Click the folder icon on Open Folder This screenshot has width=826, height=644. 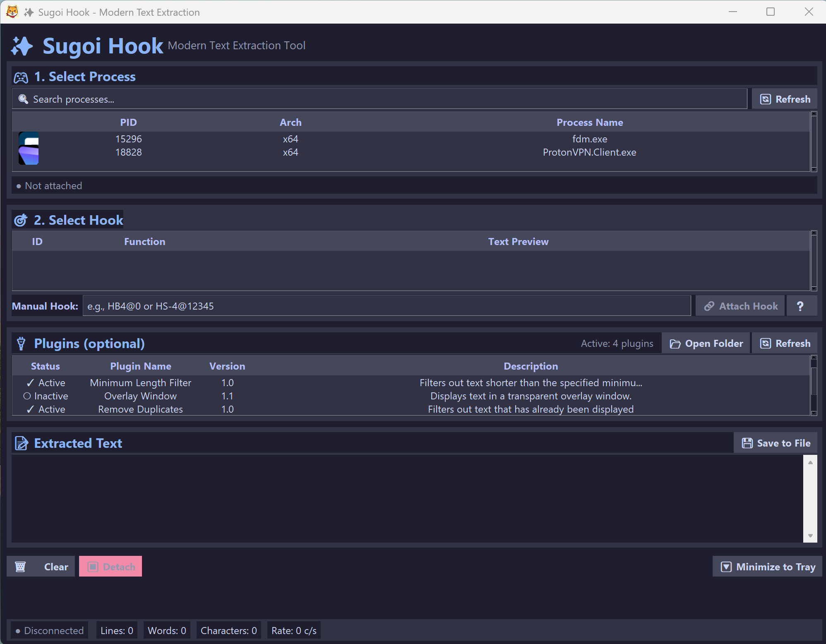pos(675,344)
